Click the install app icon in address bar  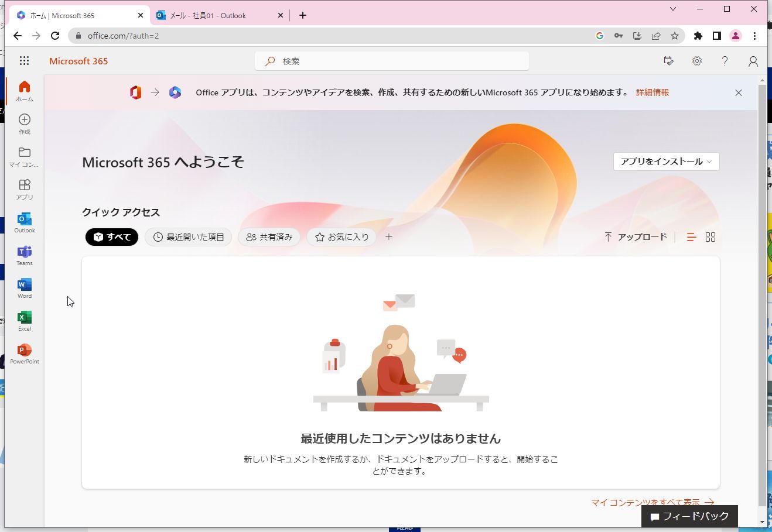click(x=637, y=36)
